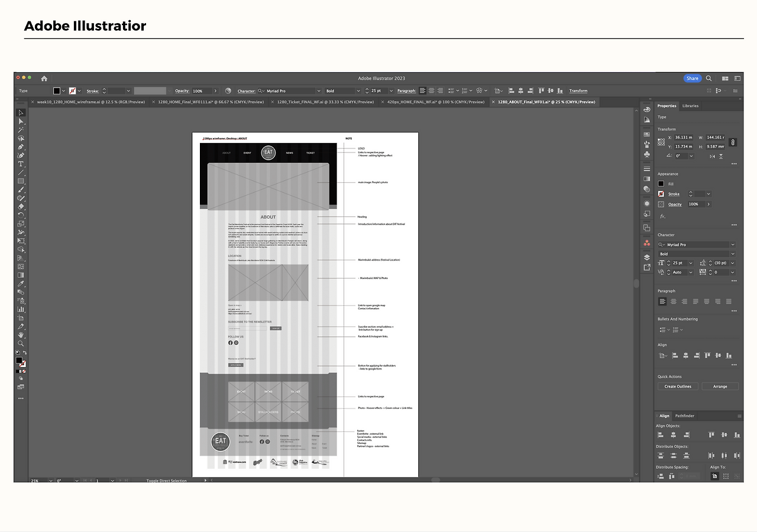Click the Arrange button in Quick Actions
The height and width of the screenshot is (532, 757).
pos(720,386)
